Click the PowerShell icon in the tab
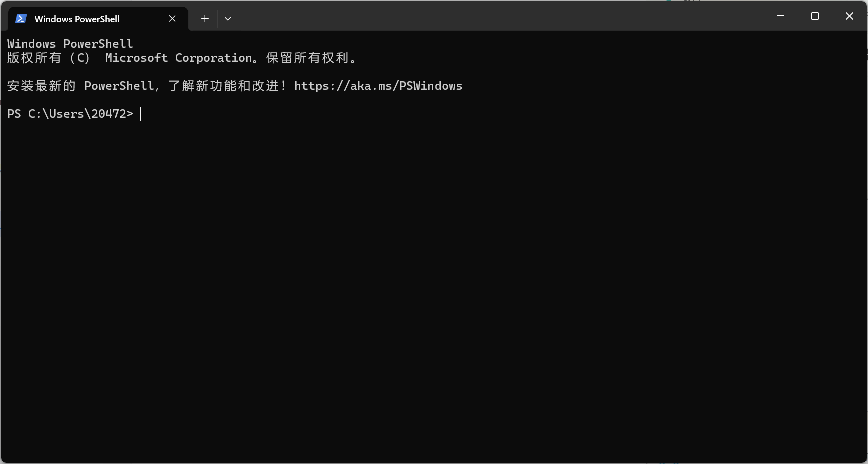 (x=21, y=19)
